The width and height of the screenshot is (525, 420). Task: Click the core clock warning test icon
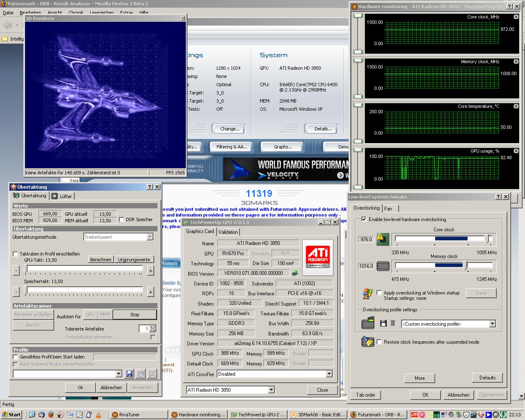(383, 239)
